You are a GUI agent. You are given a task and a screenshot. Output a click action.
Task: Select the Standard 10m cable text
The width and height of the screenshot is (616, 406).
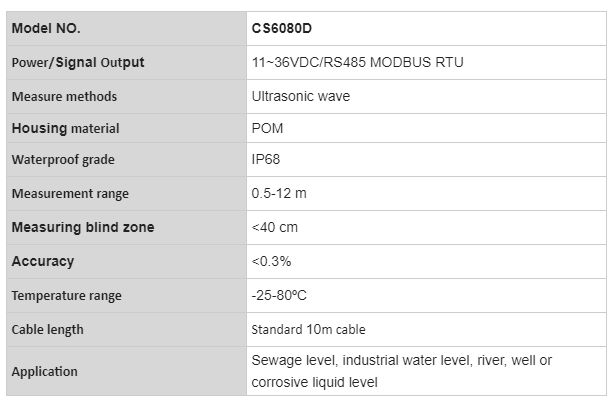(x=308, y=329)
